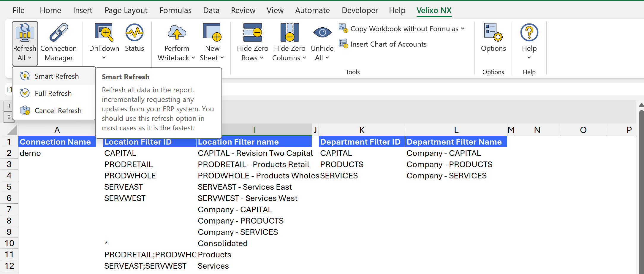Open the Review tab

(x=243, y=10)
